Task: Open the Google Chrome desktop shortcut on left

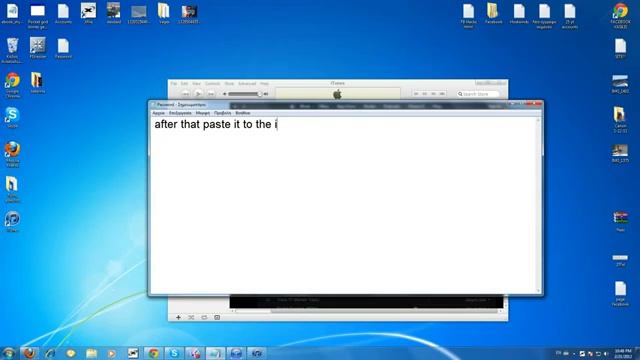Action: click(x=12, y=85)
